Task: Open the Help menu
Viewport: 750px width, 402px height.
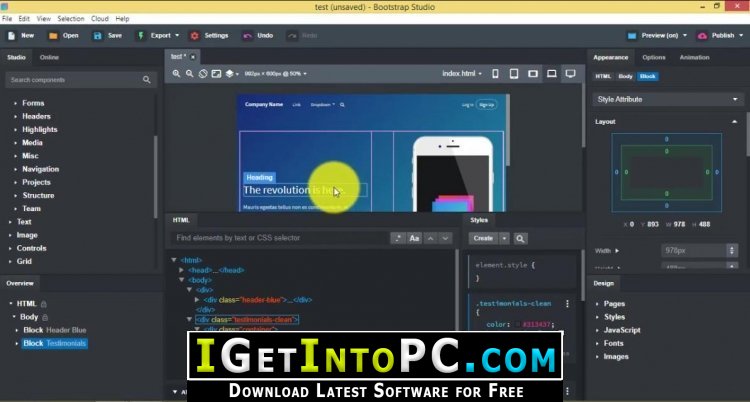Action: (x=122, y=19)
